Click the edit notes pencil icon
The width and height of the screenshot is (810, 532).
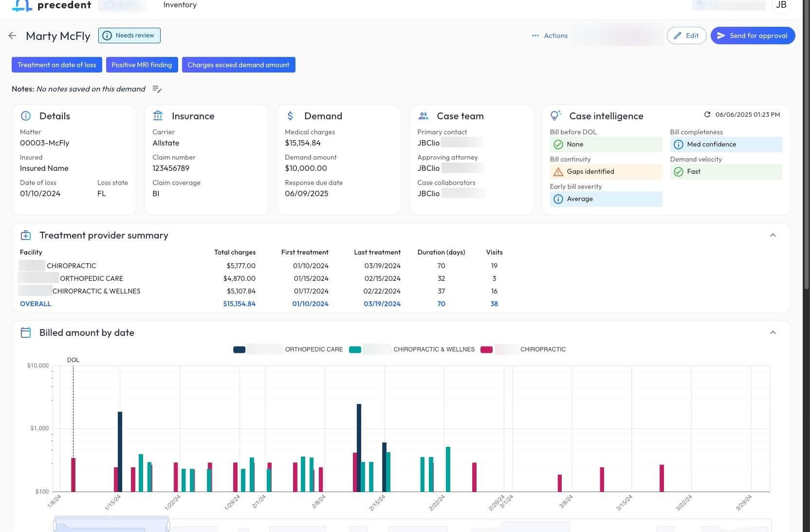point(157,89)
